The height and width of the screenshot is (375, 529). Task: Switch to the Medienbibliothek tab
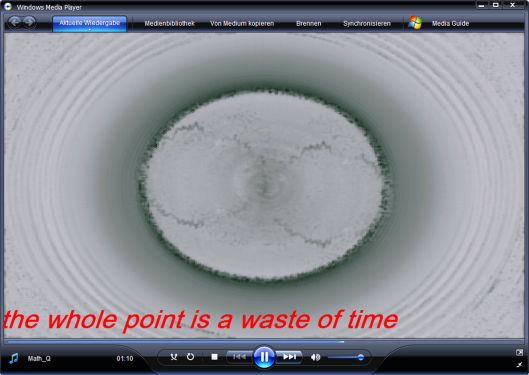(x=169, y=24)
